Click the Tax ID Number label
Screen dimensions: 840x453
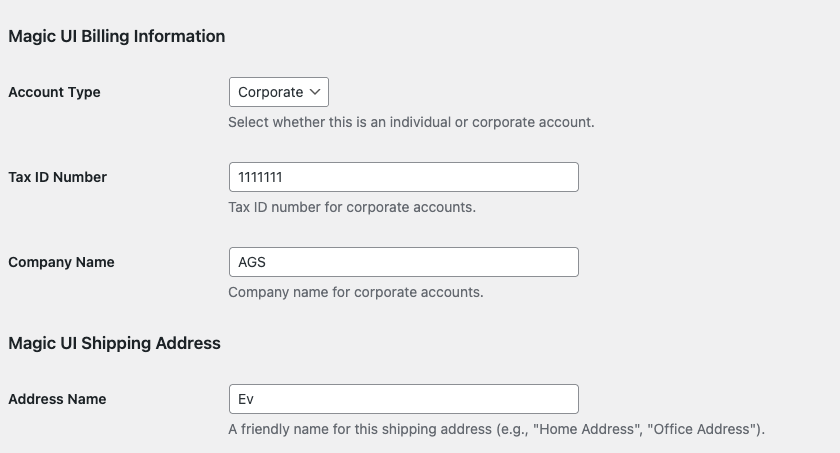coord(57,177)
